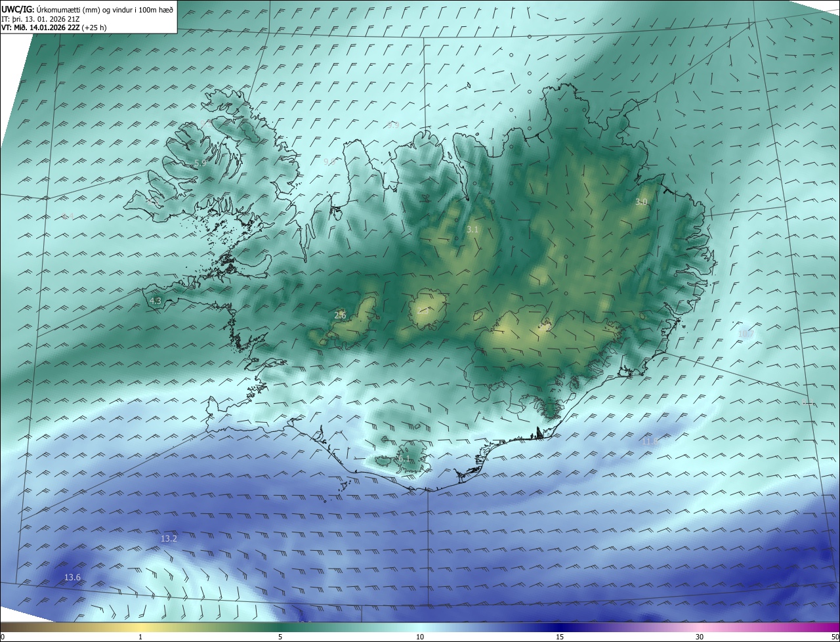Click the 15 tick on the color scale
The width and height of the screenshot is (840, 642).
click(x=560, y=637)
